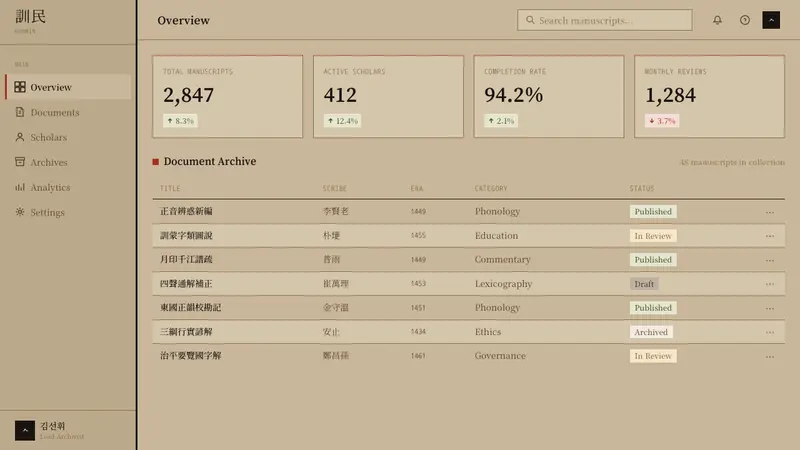Viewport: 800px width, 450px height.
Task: Open the top-right profile avatar menu
Action: [771, 20]
